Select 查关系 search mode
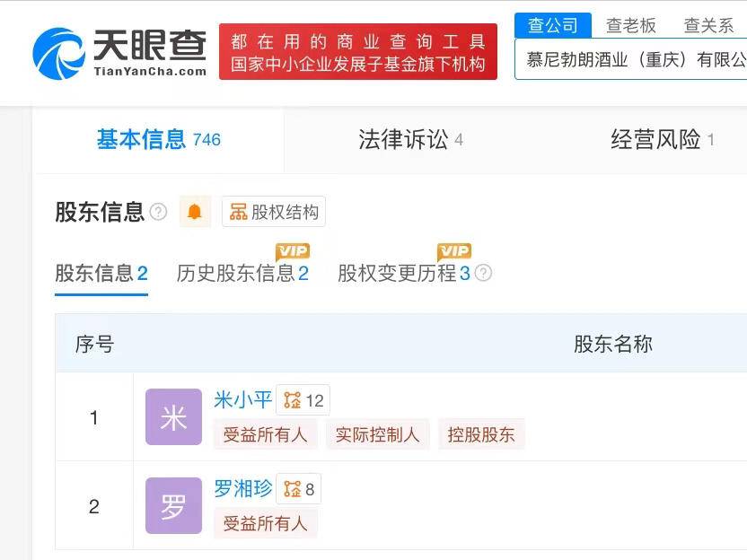Screen dimensions: 747x560 pyautogui.click(x=708, y=25)
